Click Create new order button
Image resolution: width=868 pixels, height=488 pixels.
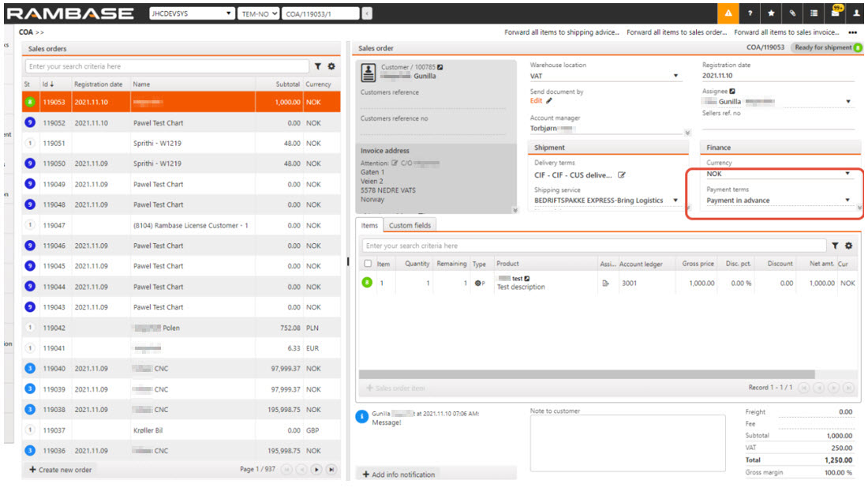click(61, 470)
